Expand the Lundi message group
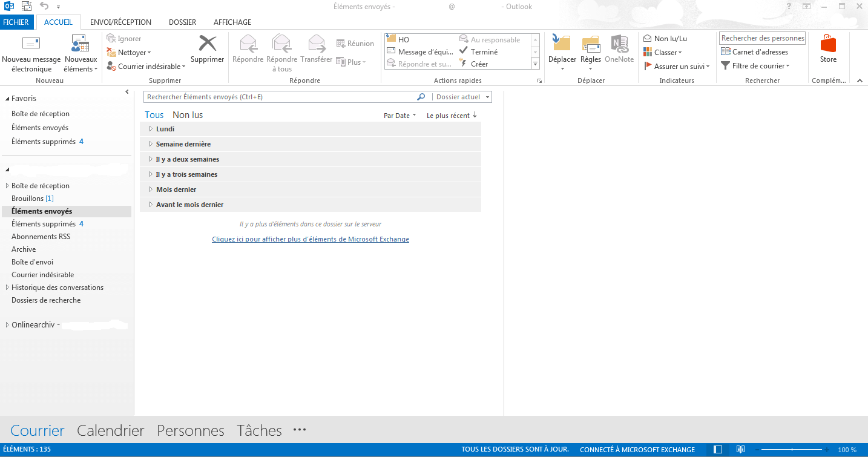 151,129
